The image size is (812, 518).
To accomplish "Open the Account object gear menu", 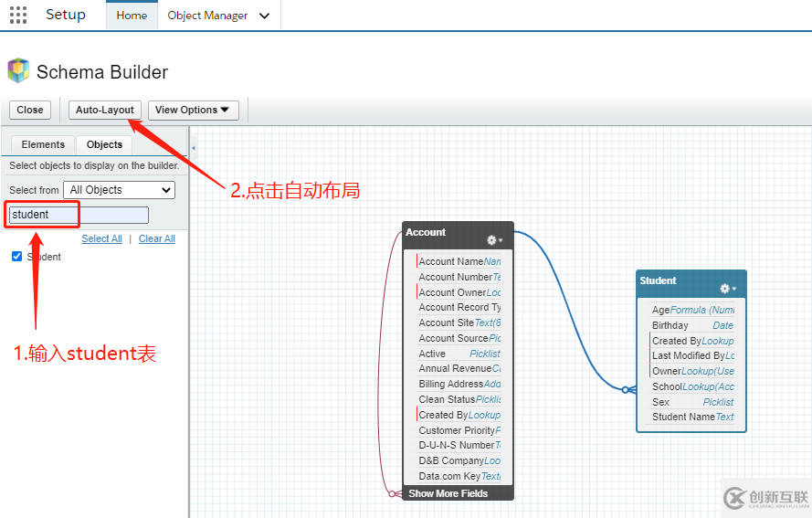I will pyautogui.click(x=494, y=240).
